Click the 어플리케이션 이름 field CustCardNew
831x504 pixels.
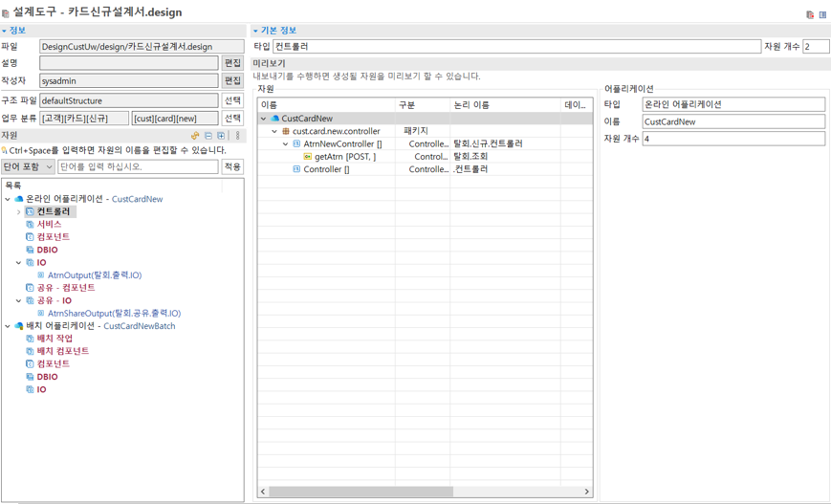click(733, 121)
